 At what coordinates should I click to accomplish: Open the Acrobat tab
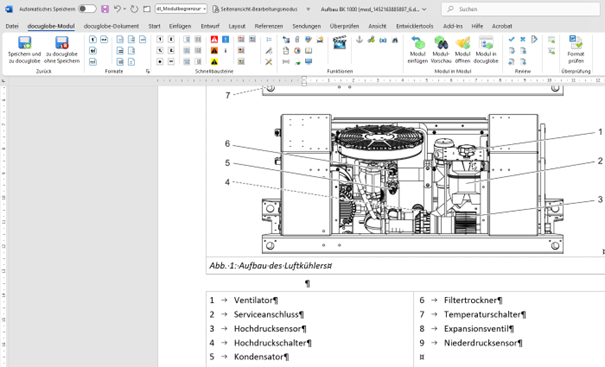(x=502, y=26)
